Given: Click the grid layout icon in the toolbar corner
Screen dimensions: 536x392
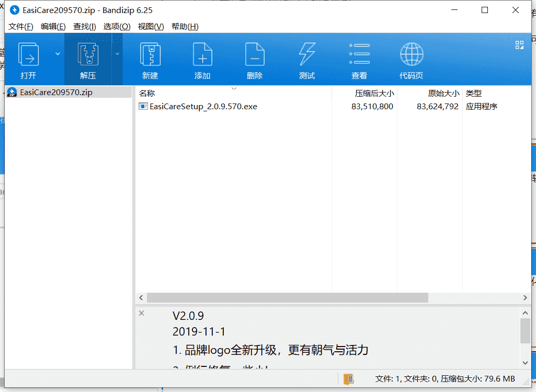Looking at the screenshot, I should pos(519,45).
